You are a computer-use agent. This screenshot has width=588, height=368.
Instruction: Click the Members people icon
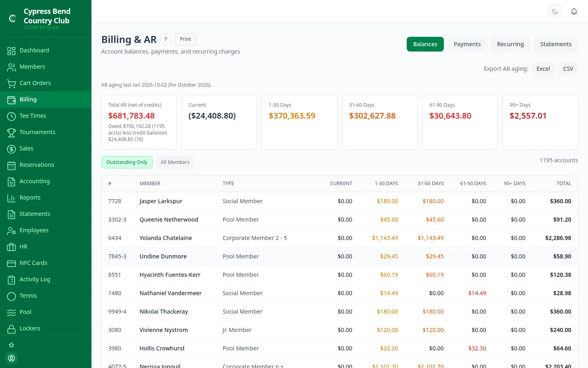[11, 67]
